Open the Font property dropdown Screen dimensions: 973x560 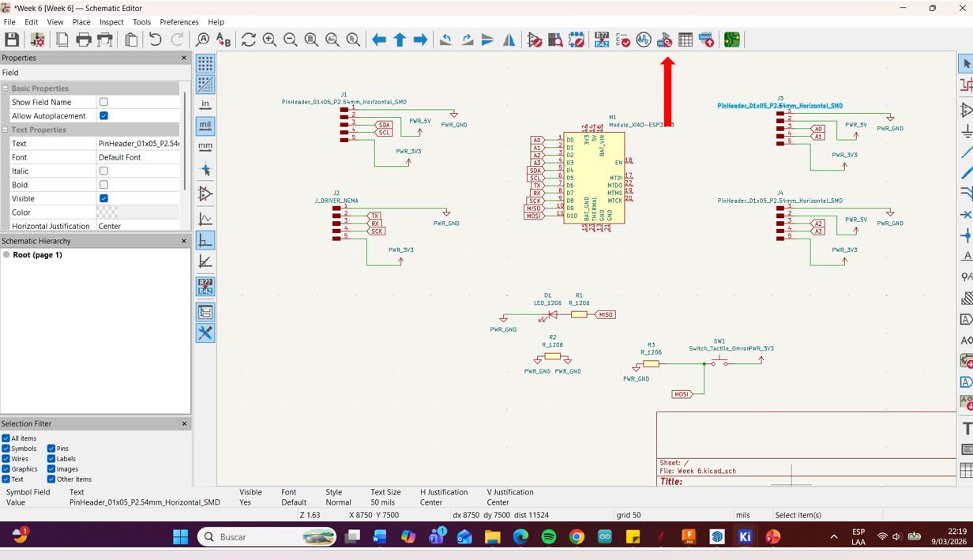[x=137, y=157]
